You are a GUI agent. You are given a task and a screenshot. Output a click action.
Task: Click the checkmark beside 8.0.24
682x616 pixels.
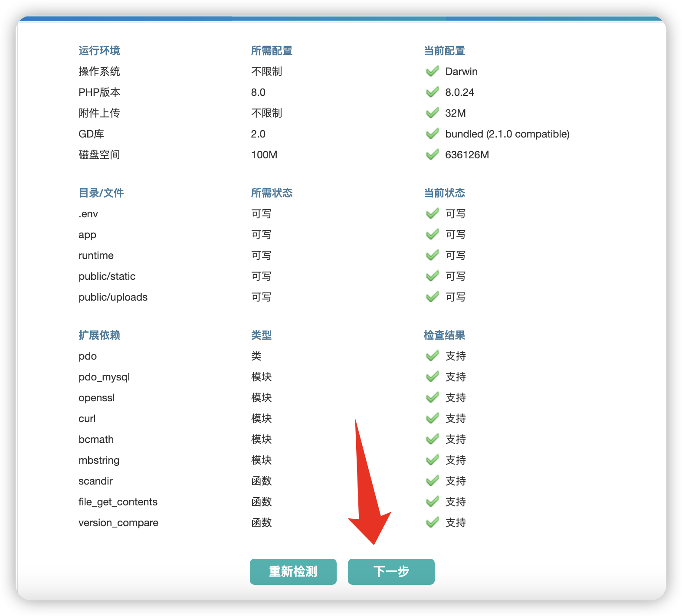pos(432,92)
